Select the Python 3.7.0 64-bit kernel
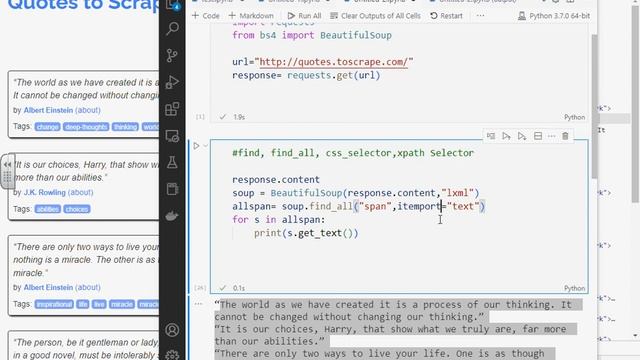 click(x=554, y=16)
